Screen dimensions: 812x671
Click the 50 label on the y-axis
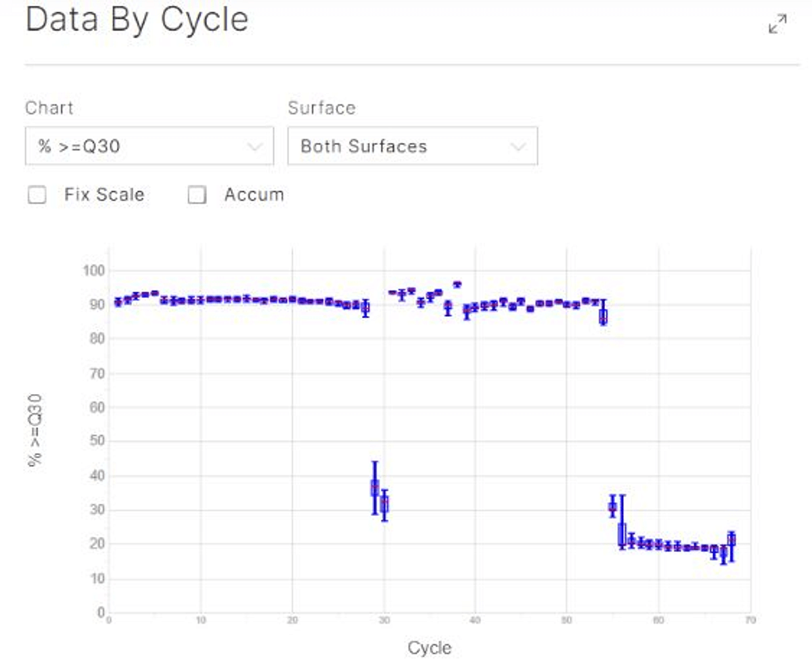(x=97, y=441)
